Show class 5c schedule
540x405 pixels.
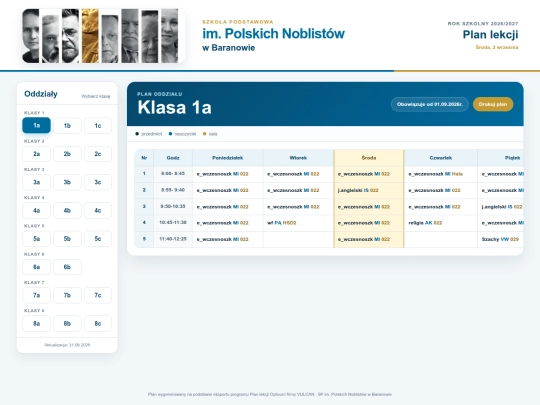point(98,239)
